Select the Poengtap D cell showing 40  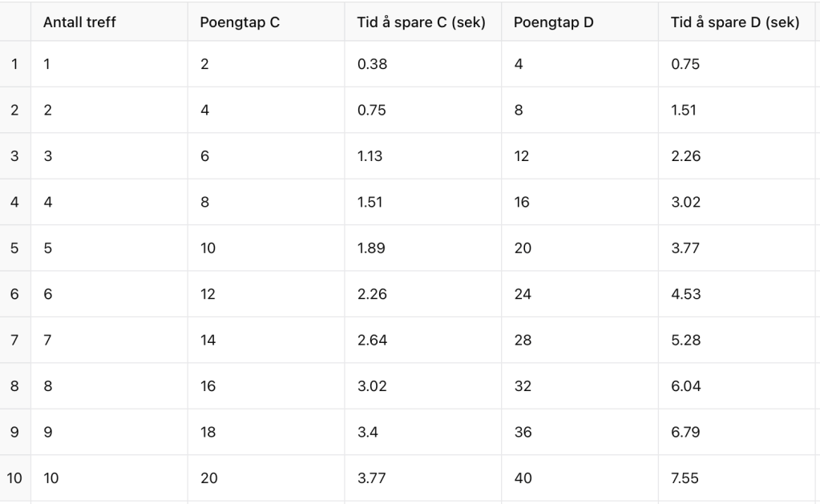pyautogui.click(x=522, y=478)
